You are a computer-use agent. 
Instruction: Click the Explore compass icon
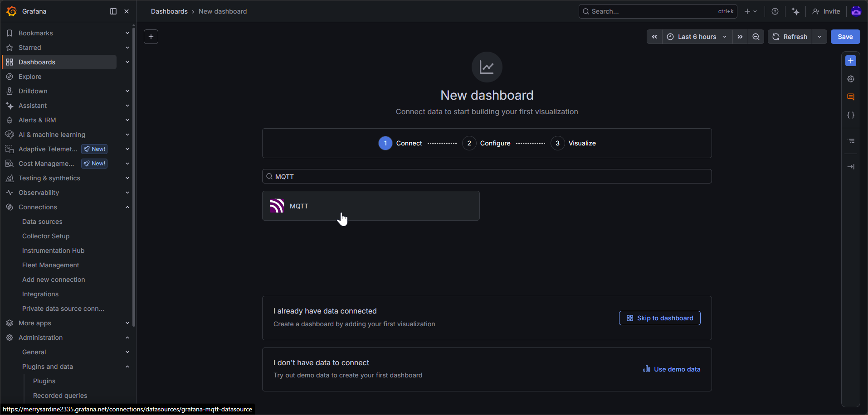pyautogui.click(x=10, y=77)
